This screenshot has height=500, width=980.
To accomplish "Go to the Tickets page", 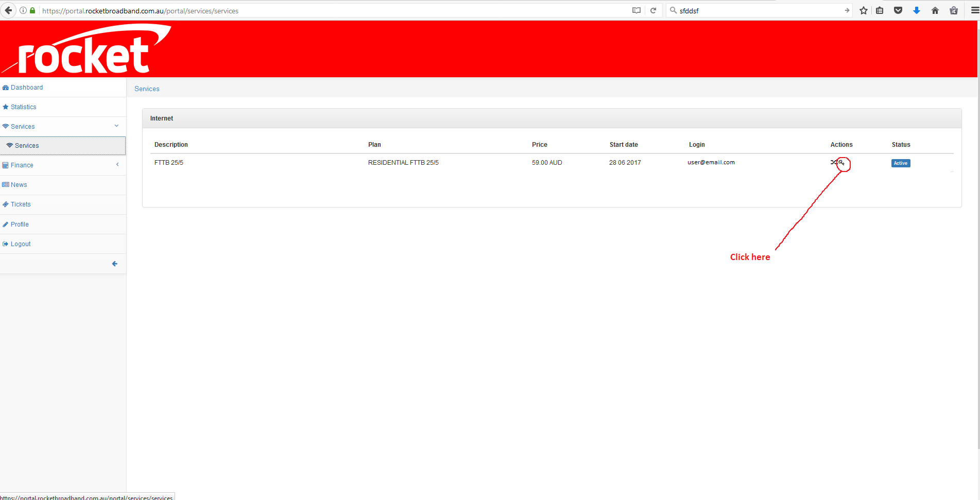I will [21, 204].
